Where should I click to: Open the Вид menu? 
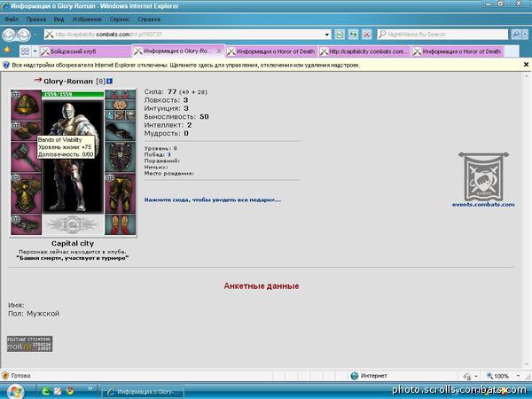59,19
